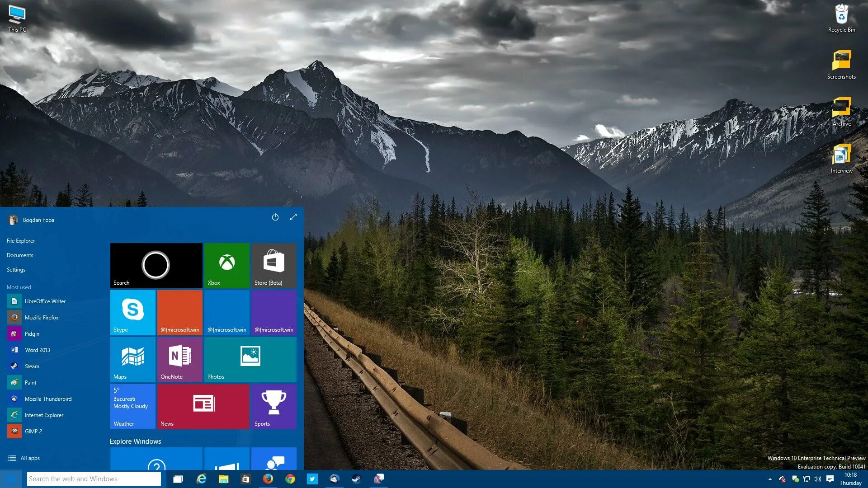Open the Xbox tile
This screenshot has height=488, width=868.
(x=226, y=265)
